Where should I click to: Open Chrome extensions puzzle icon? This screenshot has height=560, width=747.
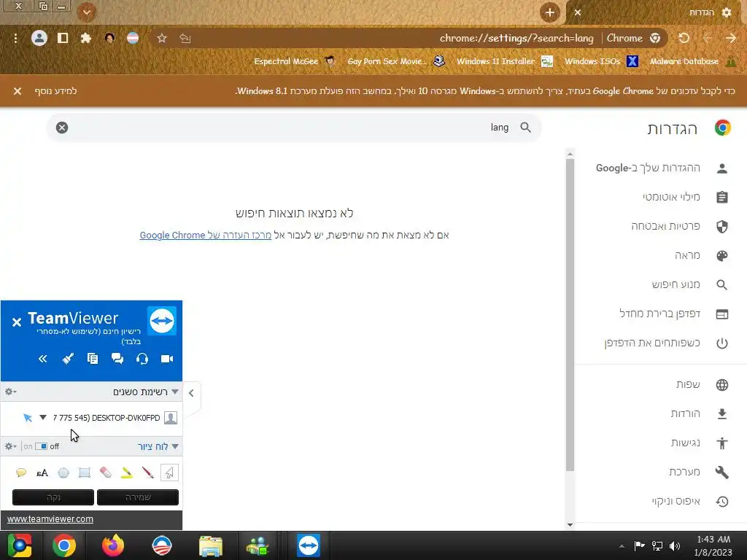pos(86,38)
